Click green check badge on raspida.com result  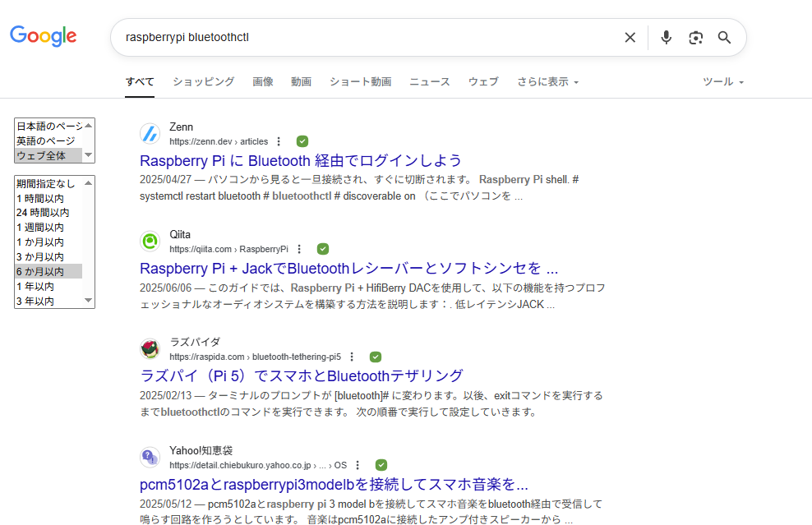pyautogui.click(x=376, y=357)
